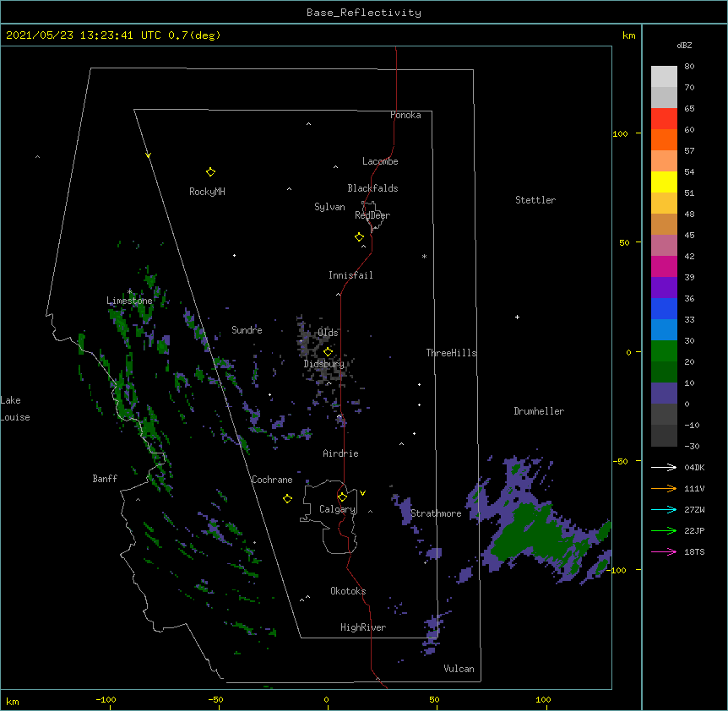
Task: Click the Didsbury label
Action: coord(324,364)
